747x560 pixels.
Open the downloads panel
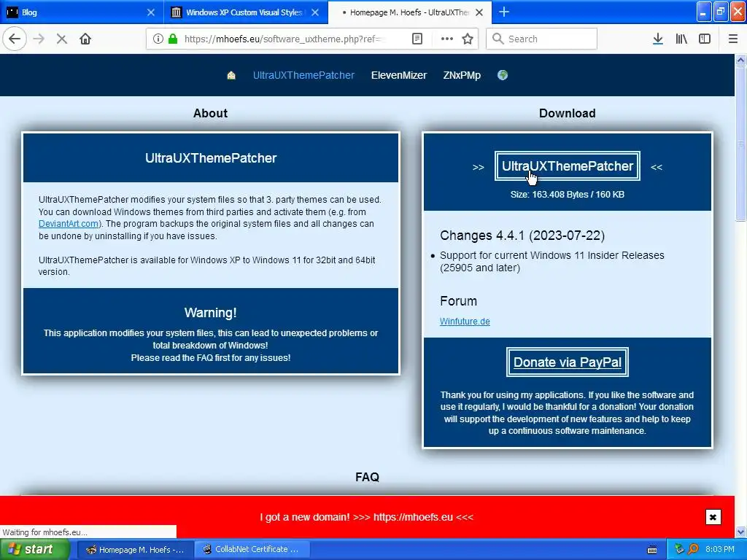click(658, 39)
